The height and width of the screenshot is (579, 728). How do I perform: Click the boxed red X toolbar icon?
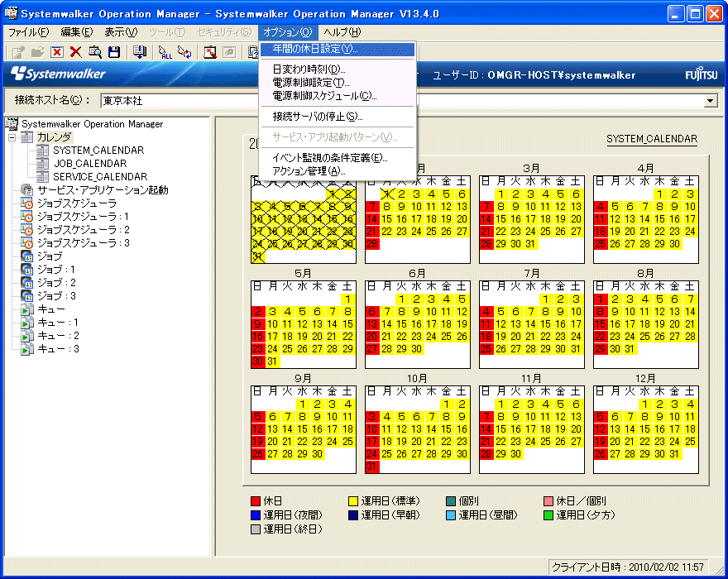(x=56, y=52)
